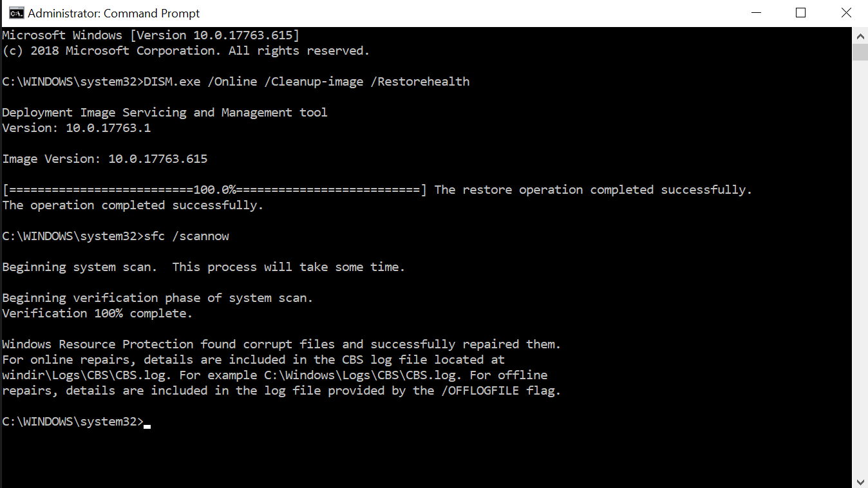This screenshot has width=868, height=488.
Task: Click the 'Microsoft Windows [Version 10.0.17763.615]' line
Action: (151, 35)
